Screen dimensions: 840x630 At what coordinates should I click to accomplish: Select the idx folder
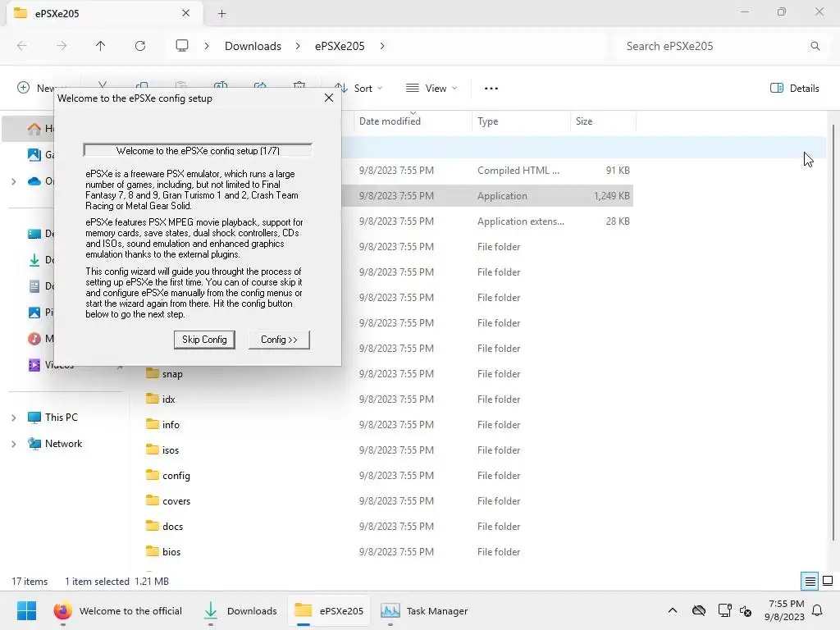169,399
